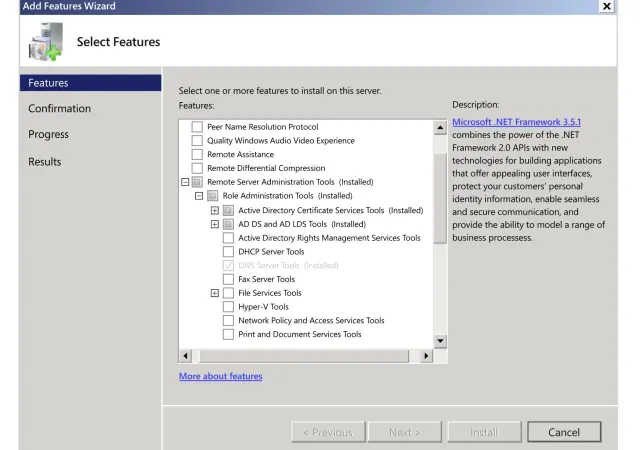
Task: Select the Results step in sidebar
Action: (x=43, y=162)
